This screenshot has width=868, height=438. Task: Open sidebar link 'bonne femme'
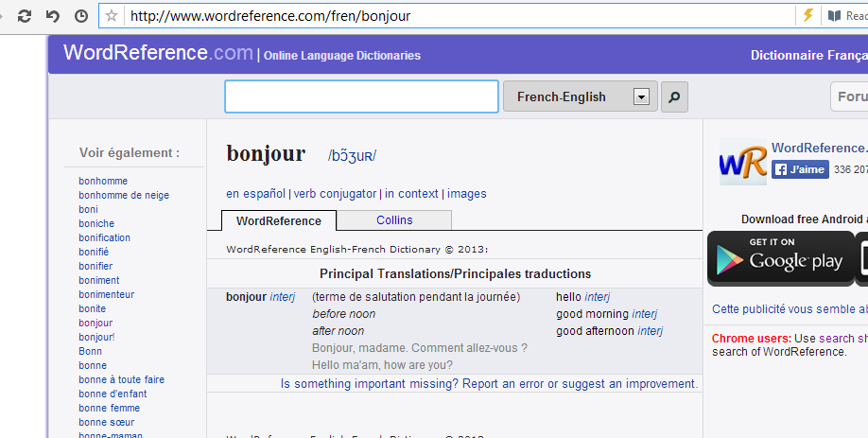[x=109, y=408]
